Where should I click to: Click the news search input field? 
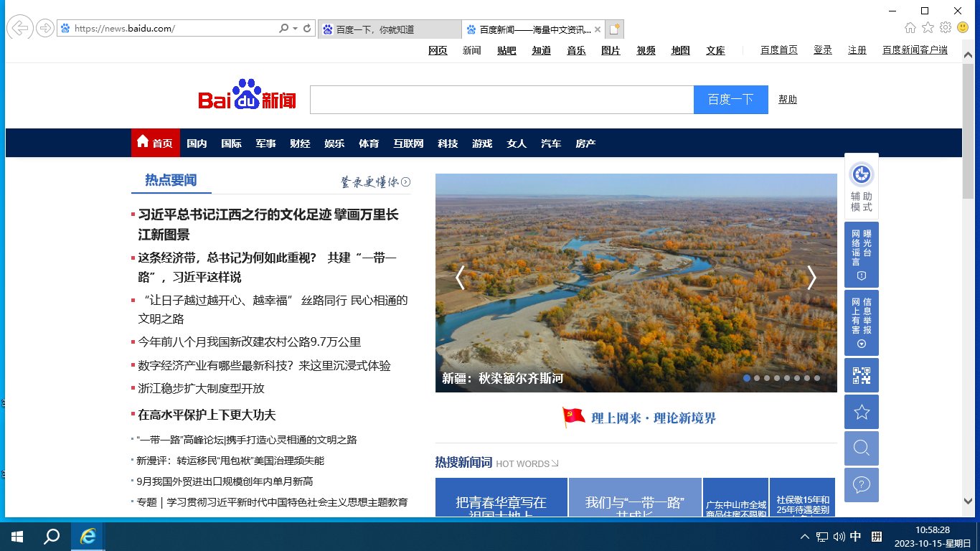coord(502,99)
